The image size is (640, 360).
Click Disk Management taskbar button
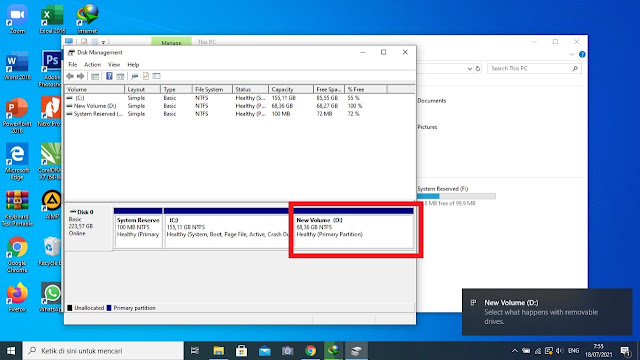tap(356, 351)
